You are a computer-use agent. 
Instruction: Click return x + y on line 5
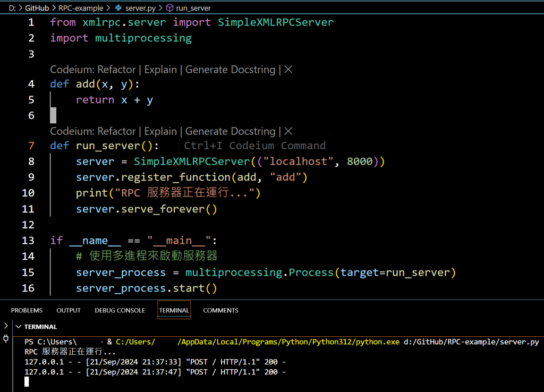[115, 100]
